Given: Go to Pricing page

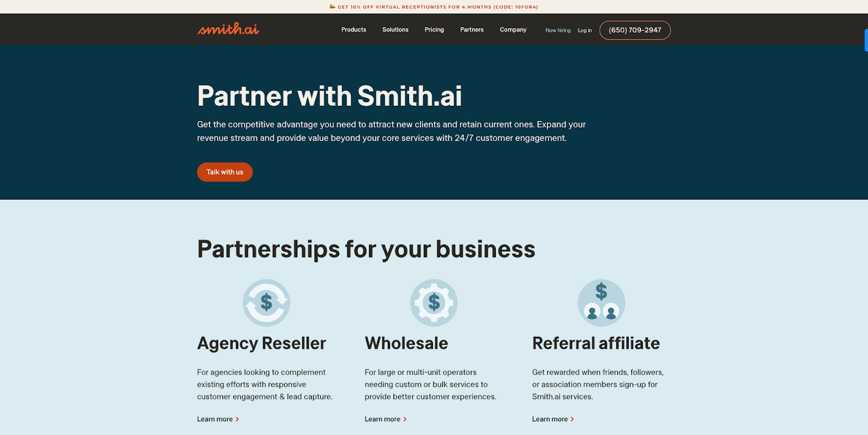Looking at the screenshot, I should tap(435, 30).
